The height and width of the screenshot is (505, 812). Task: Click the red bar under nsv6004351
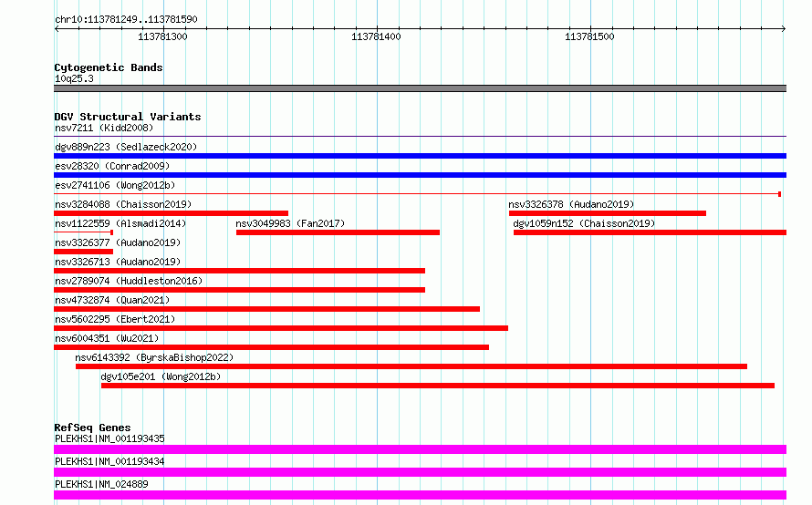(x=271, y=347)
